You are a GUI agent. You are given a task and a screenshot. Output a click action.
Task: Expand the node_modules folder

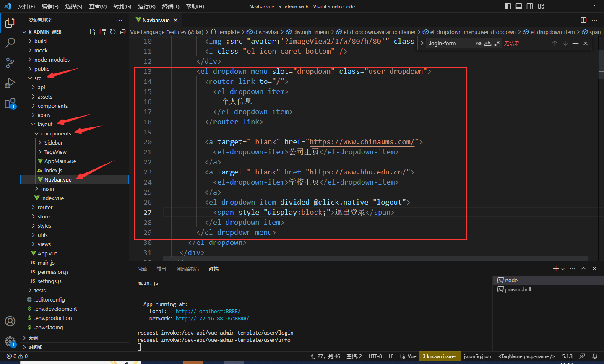(52, 60)
